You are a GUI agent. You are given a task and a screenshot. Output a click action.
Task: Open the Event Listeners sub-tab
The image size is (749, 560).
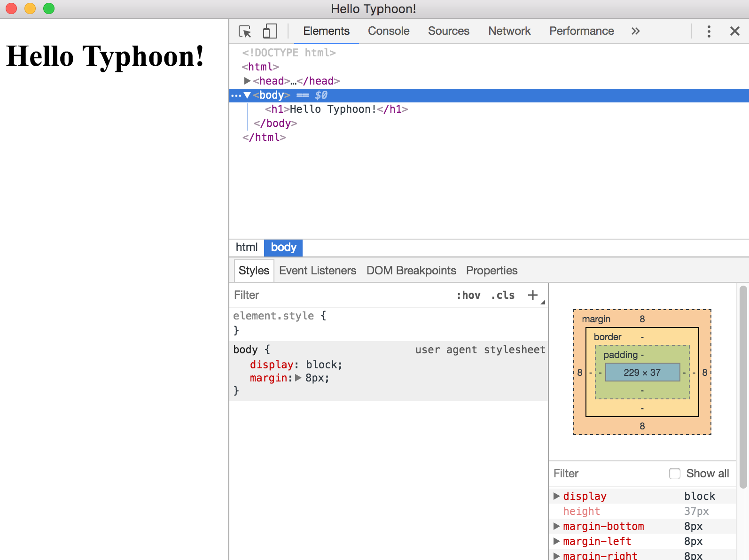318,271
